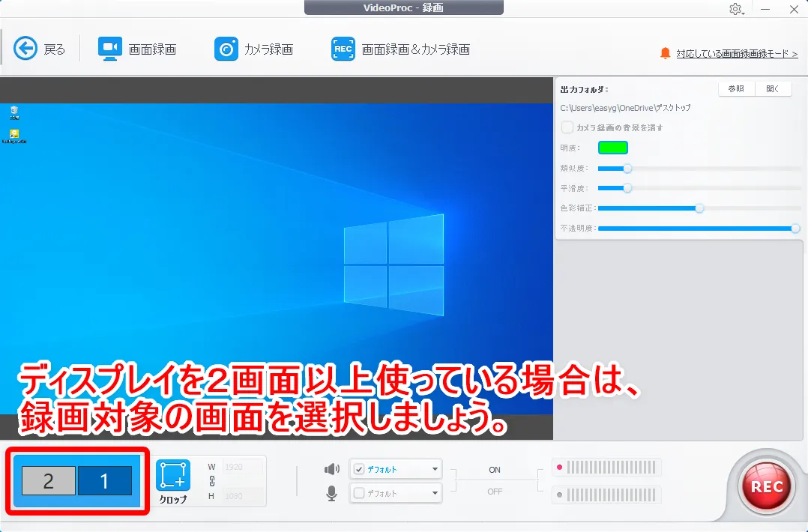Click the W width input field
This screenshot has height=532, width=808.
[x=242, y=467]
